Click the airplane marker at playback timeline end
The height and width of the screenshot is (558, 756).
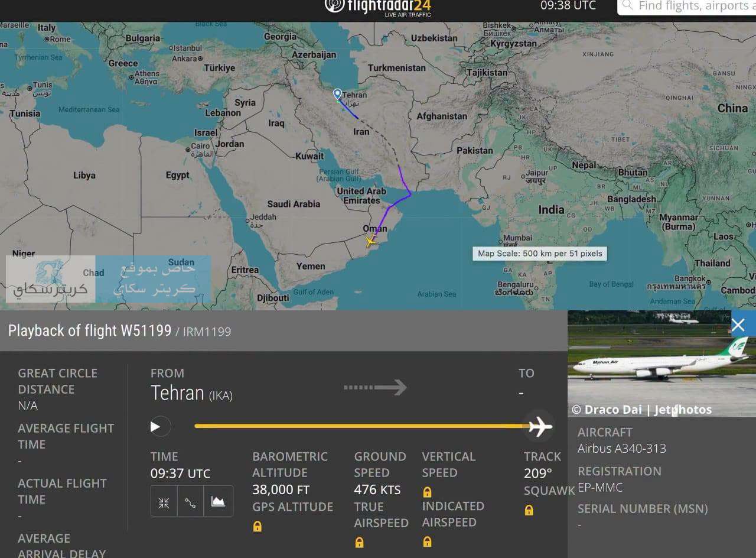(540, 426)
